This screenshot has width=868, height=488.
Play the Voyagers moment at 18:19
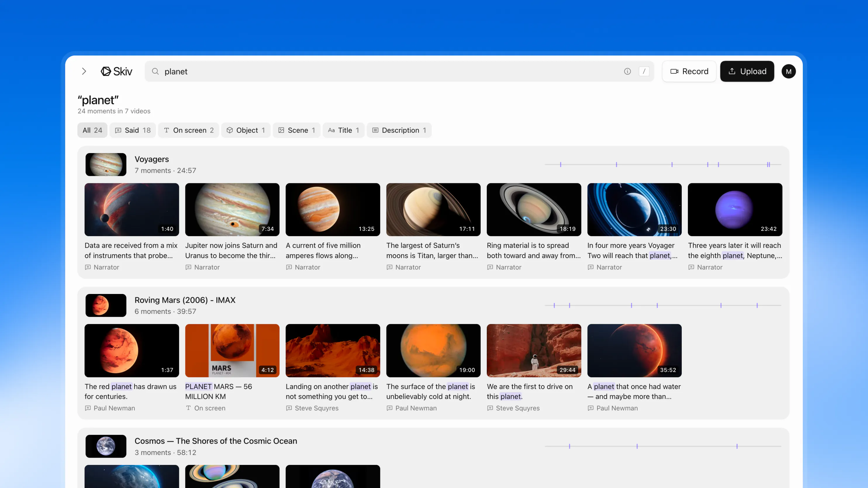(534, 210)
